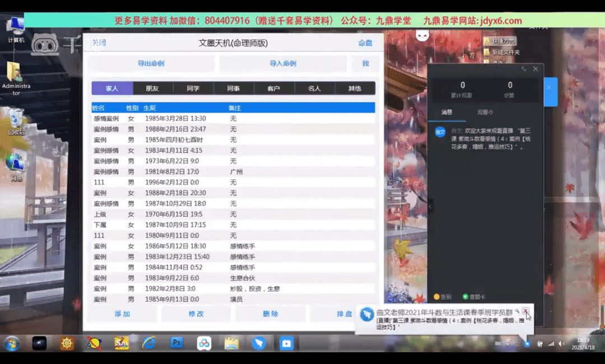
Task: Close the 曲文老师 group notification popup
Action: 525,311
